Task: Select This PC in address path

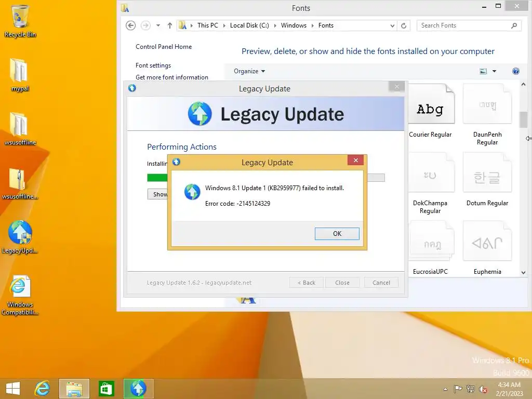Action: coord(208,25)
